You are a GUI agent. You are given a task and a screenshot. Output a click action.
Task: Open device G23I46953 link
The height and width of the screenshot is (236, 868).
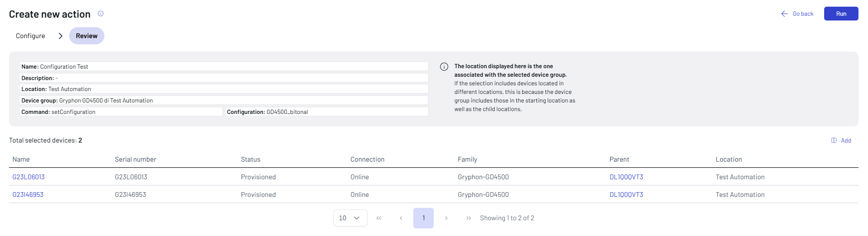tap(28, 195)
